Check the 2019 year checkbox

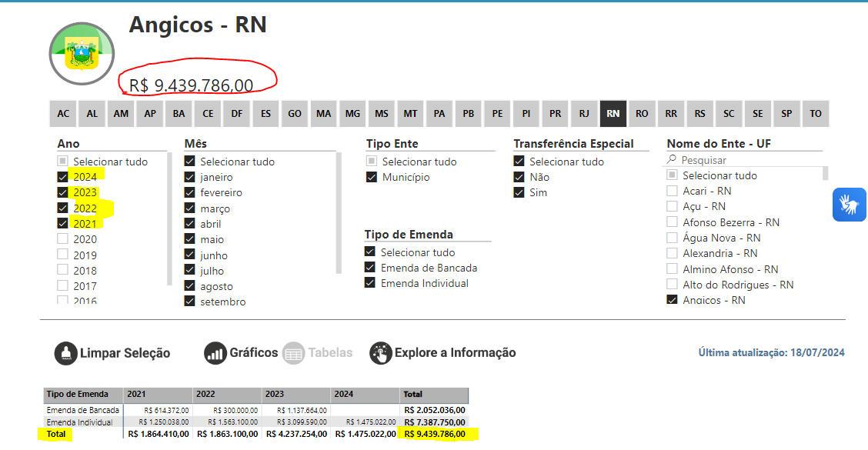pos(62,254)
